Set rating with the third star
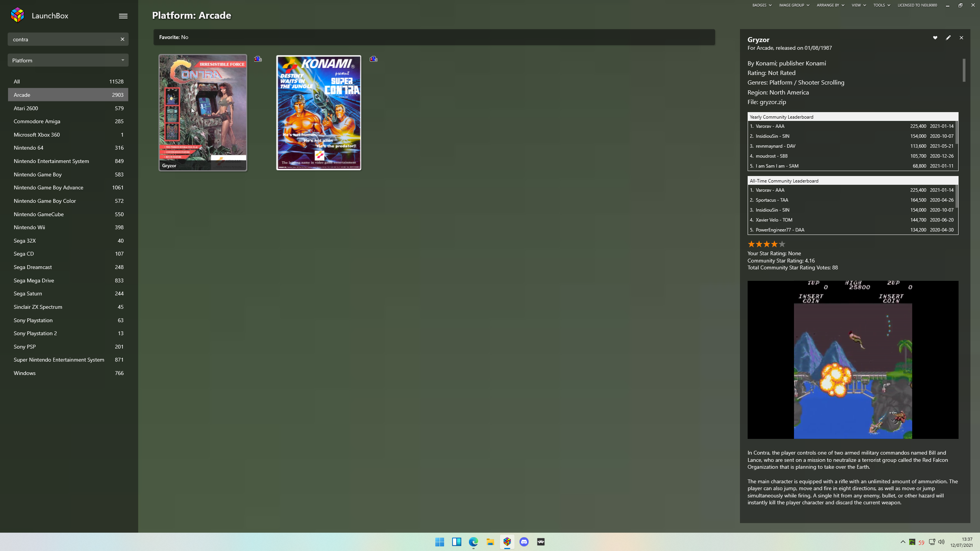The image size is (980, 551). click(766, 244)
